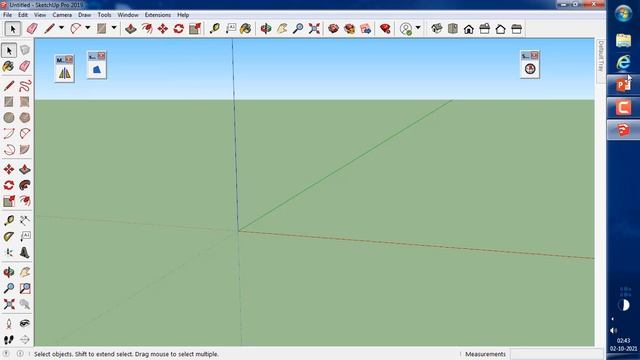Choose the Axes tool in left tool set
640x360 pixels.
pos(9,253)
